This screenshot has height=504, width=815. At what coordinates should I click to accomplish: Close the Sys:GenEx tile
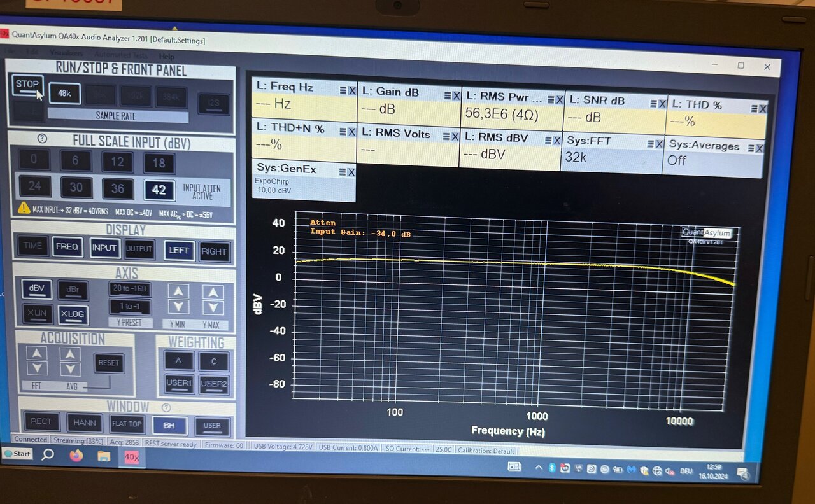[x=351, y=172]
